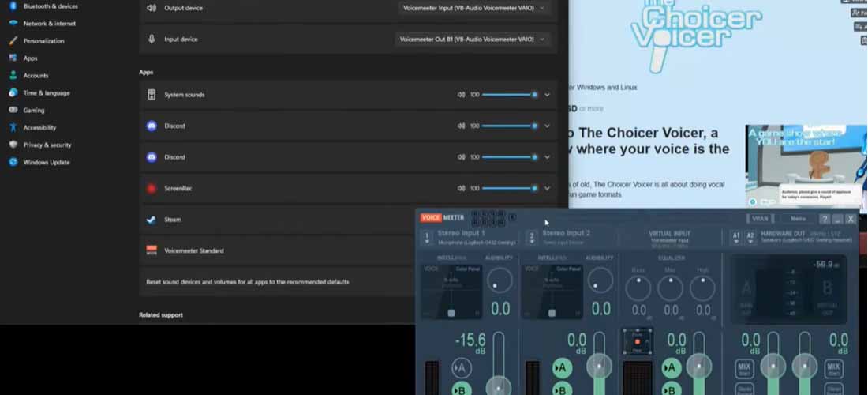Click the VBAN button in Voicemeeter
This screenshot has height=395, width=868.
759,219
